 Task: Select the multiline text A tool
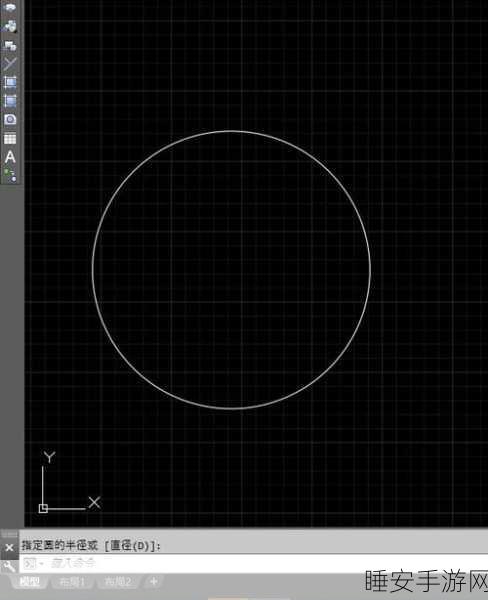10,157
